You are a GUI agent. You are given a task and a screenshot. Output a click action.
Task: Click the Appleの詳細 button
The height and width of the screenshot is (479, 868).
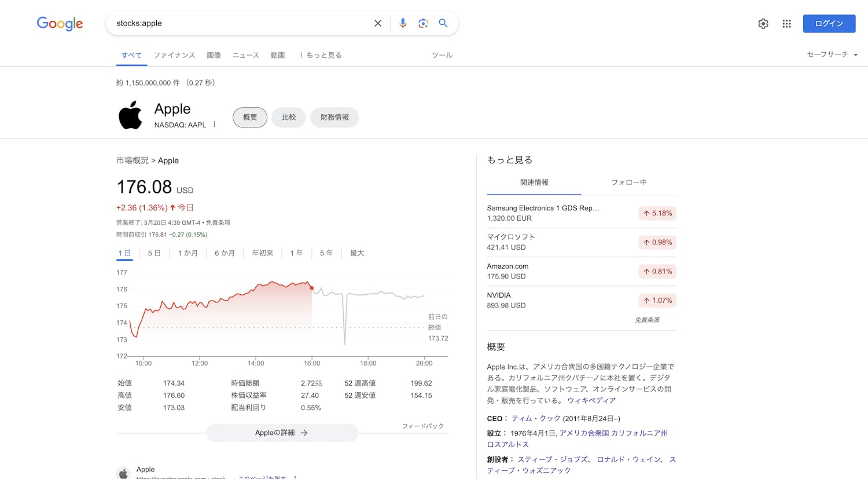click(282, 433)
